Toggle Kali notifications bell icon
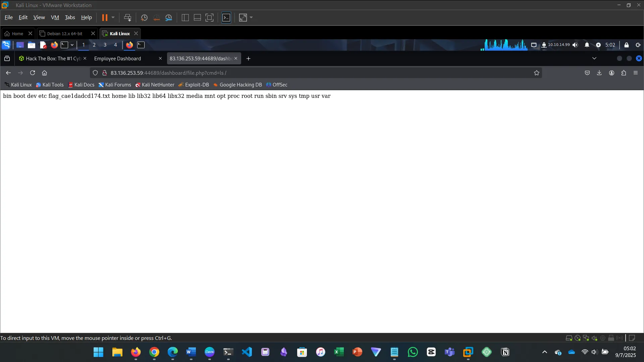 point(587,45)
